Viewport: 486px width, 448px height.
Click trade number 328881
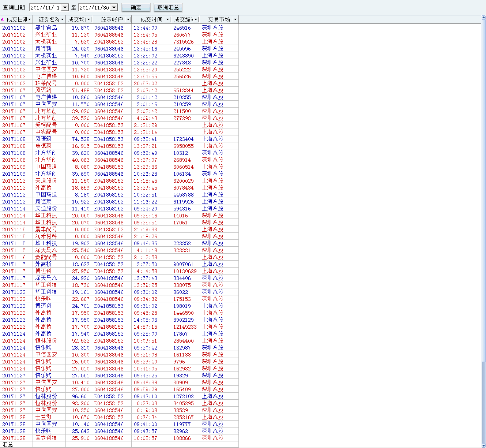[x=182, y=250]
